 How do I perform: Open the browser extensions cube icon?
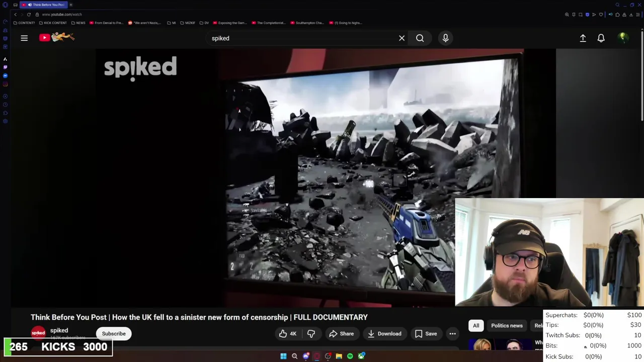[617, 15]
